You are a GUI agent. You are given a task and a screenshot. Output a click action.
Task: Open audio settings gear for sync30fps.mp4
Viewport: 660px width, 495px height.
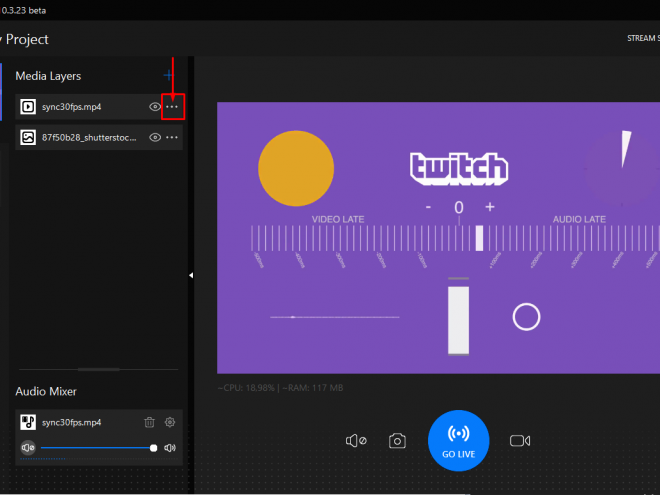tap(170, 422)
